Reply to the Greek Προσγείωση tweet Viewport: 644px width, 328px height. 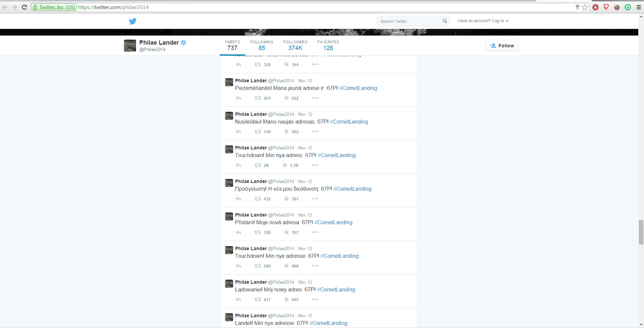click(238, 199)
